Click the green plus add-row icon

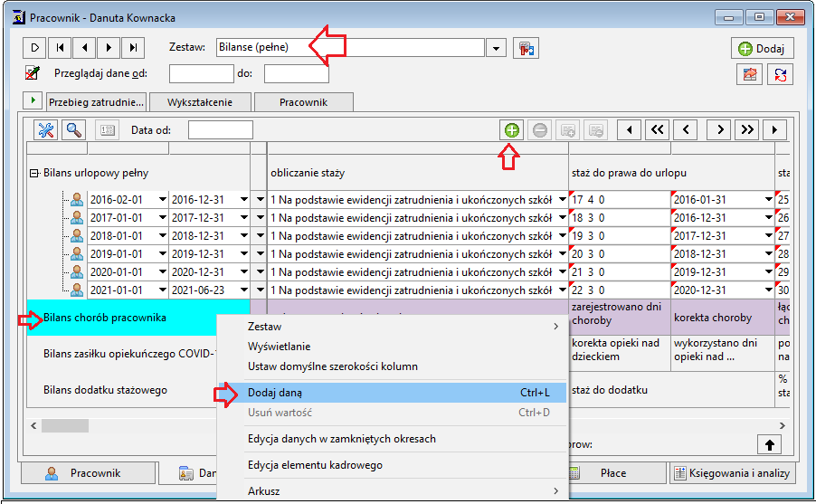tap(511, 129)
